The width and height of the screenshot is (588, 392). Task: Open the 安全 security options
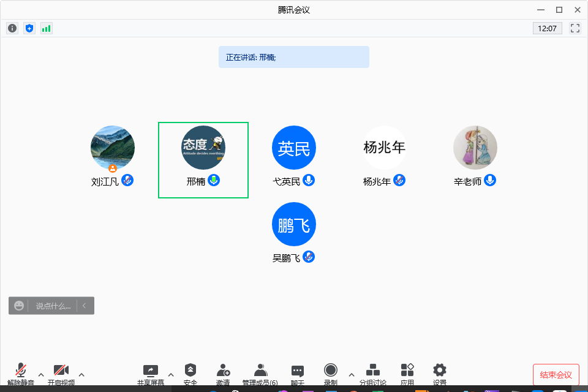(x=190, y=372)
